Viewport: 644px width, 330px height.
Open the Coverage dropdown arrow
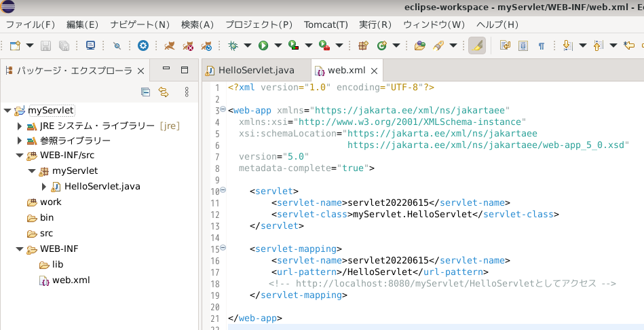pos(309,45)
